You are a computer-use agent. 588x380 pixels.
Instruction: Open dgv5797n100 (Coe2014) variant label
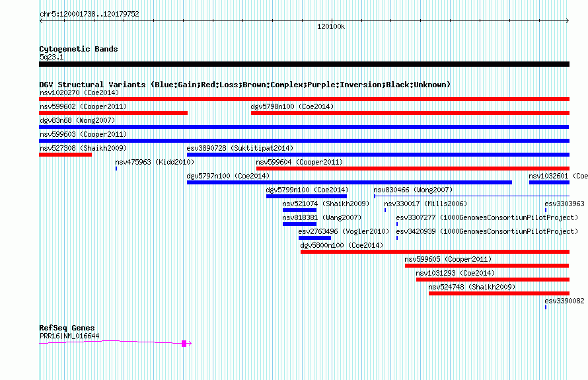pos(228,176)
